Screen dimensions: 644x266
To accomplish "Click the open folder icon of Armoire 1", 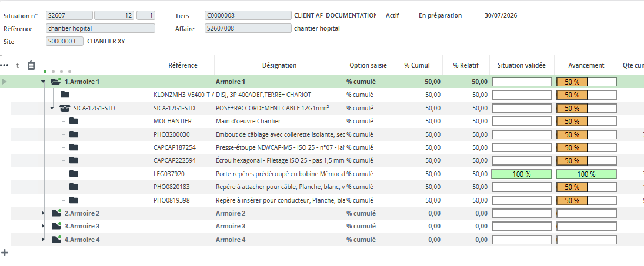I will [56, 81].
